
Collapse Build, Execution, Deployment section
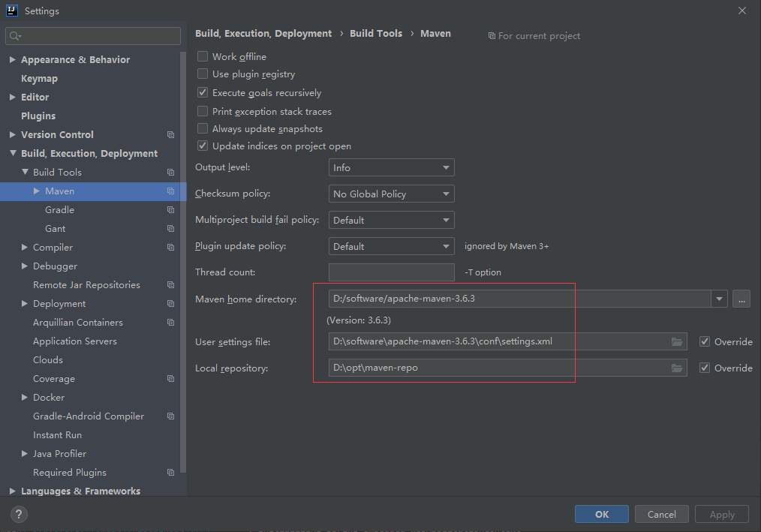click(x=13, y=153)
